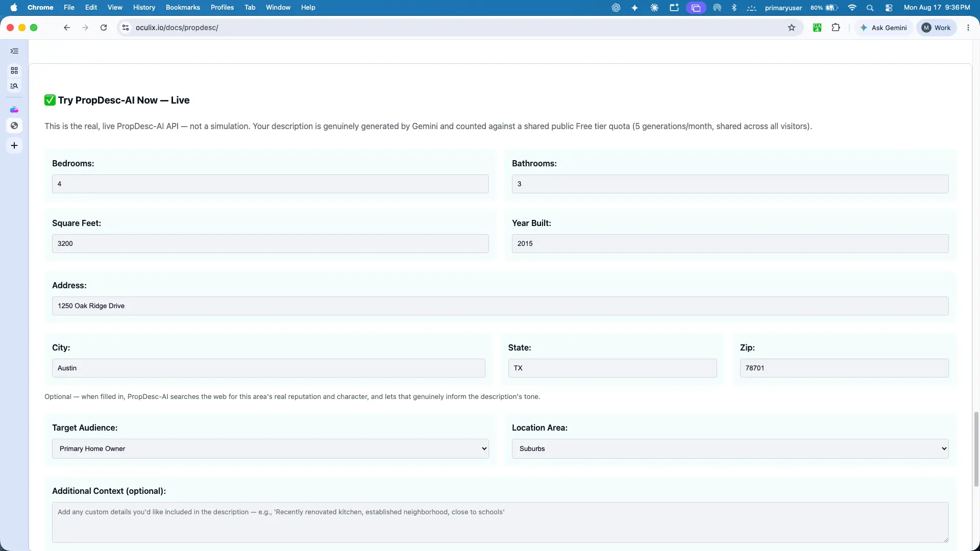
Task: Open the Window menu
Action: (x=278, y=7)
